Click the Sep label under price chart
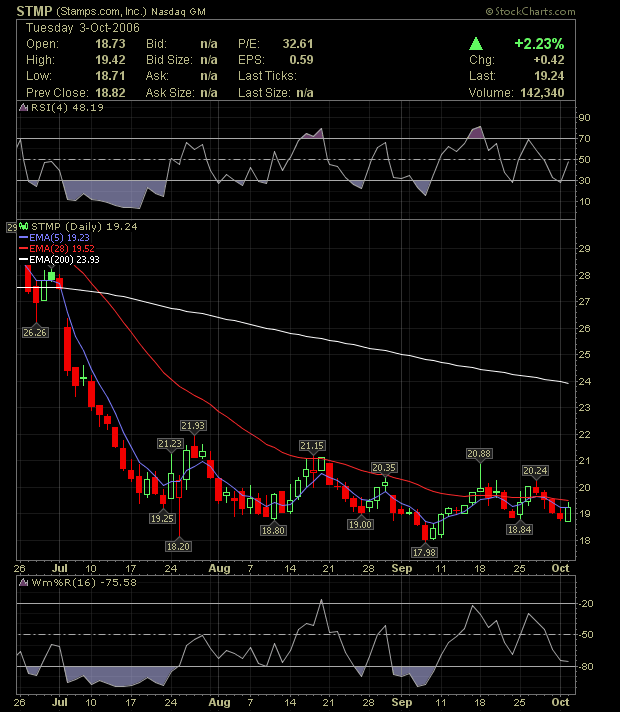This screenshot has width=620, height=712. 402,568
